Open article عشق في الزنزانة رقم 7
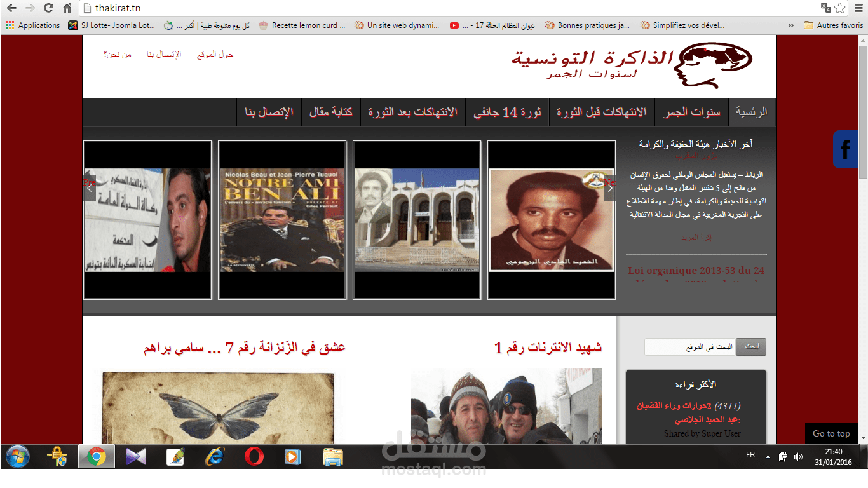This screenshot has height=488, width=868. tap(245, 348)
